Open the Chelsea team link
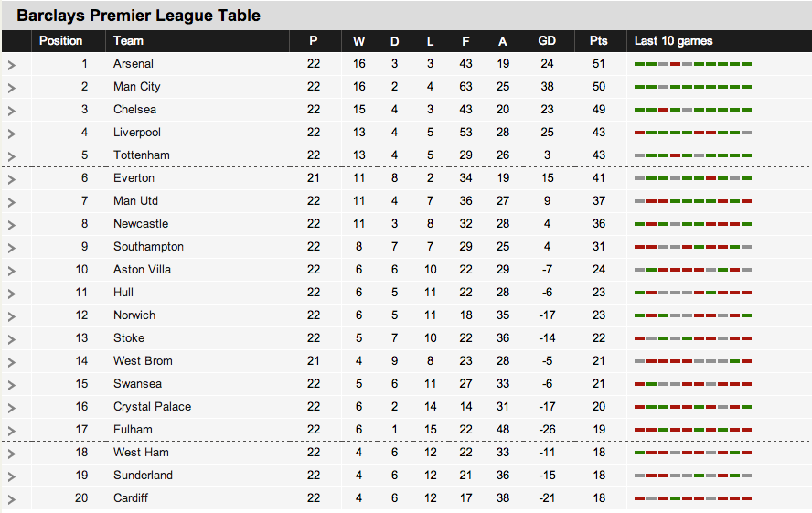The width and height of the screenshot is (812, 513). (x=134, y=110)
